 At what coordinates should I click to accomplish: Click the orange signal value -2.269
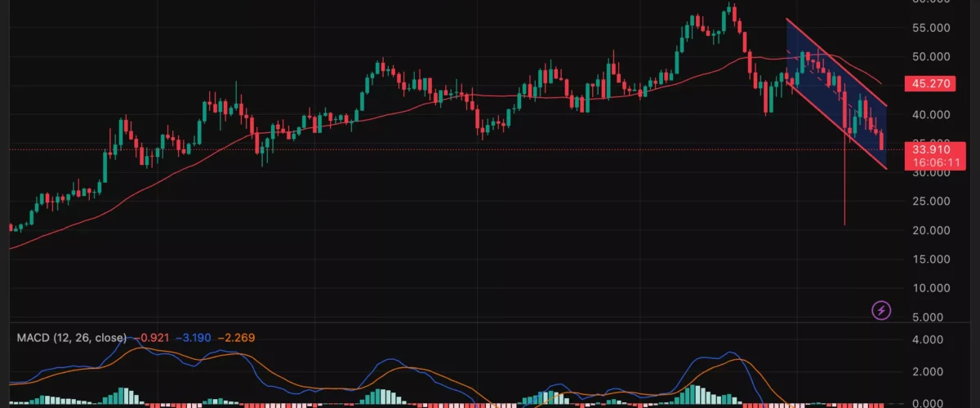(235, 338)
